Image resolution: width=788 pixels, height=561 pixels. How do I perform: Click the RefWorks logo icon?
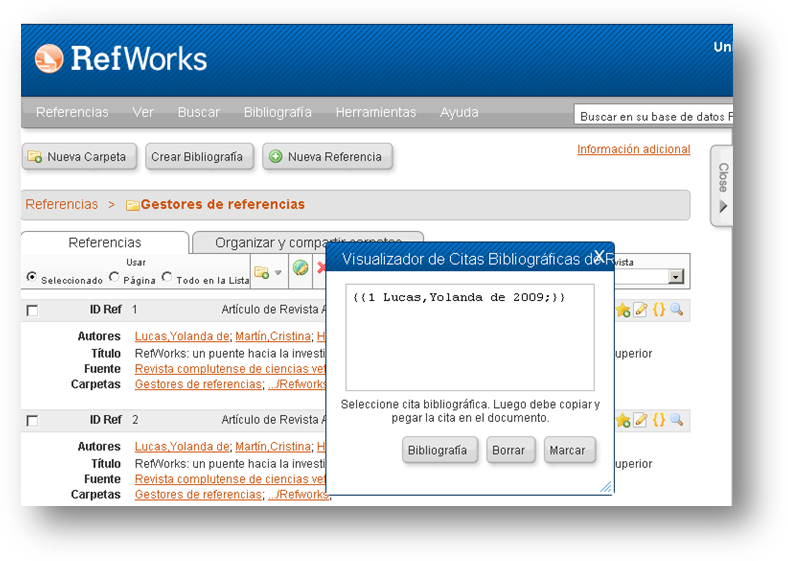pos(49,59)
